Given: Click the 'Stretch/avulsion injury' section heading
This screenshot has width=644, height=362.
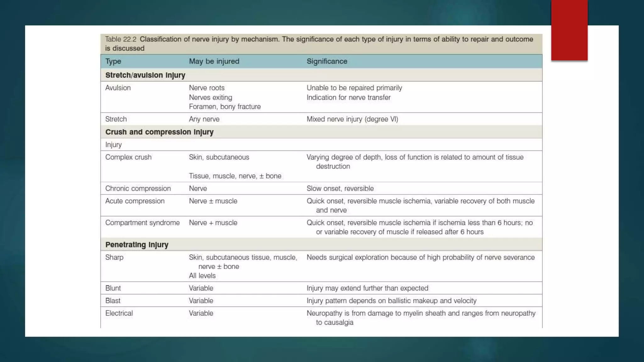Looking at the screenshot, I should (x=145, y=75).
